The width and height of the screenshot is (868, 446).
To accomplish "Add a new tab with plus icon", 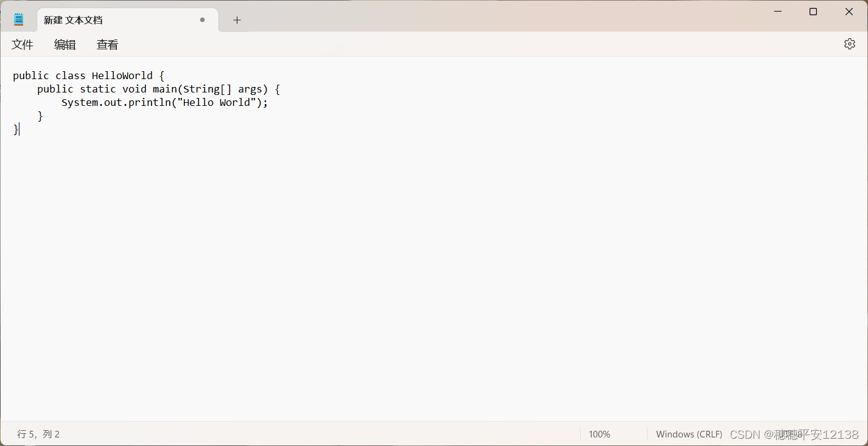I will click(237, 20).
